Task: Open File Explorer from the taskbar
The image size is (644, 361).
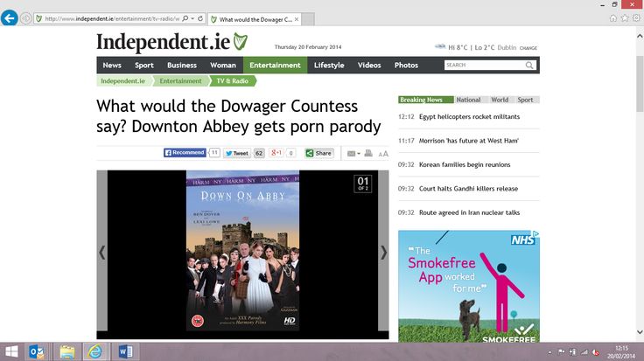Action: pyautogui.click(x=67, y=351)
